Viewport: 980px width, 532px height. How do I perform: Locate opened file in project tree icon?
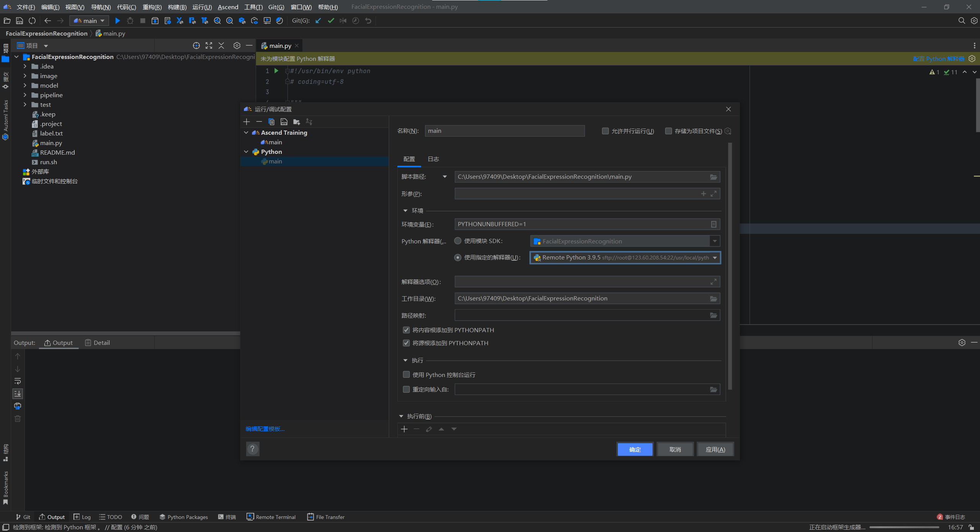[x=196, y=46]
